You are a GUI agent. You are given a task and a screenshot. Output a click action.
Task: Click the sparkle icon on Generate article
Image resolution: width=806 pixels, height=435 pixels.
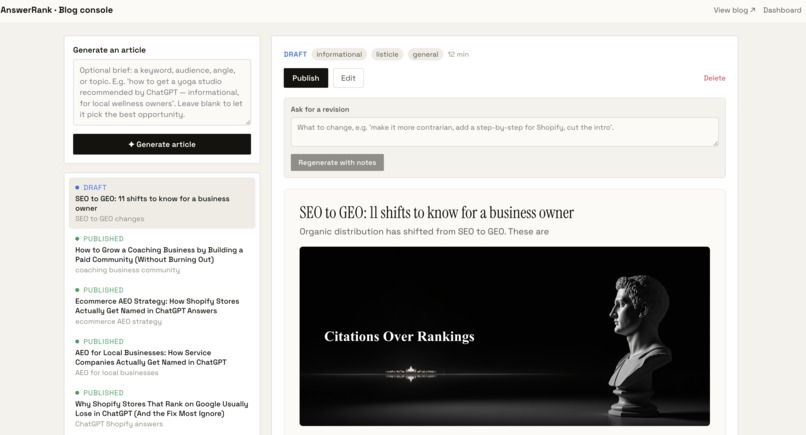(x=131, y=144)
